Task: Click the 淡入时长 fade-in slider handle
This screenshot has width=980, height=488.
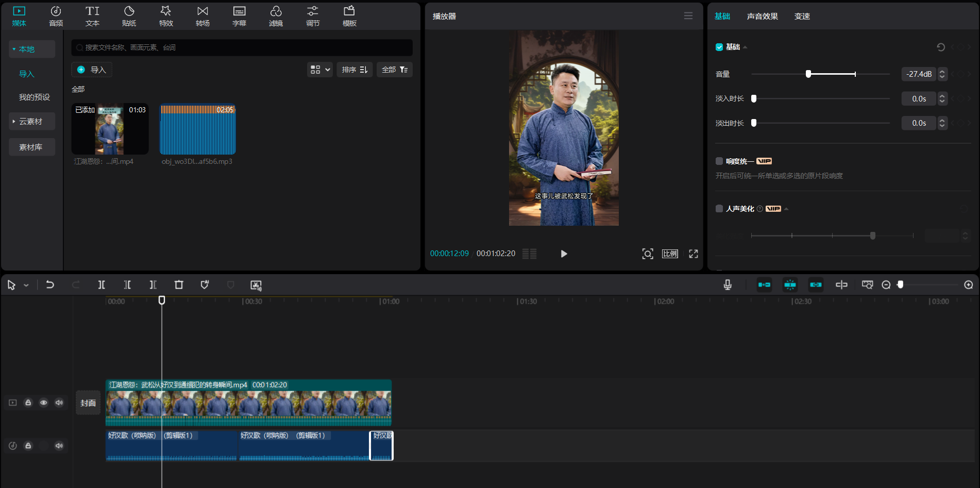Action: point(754,98)
